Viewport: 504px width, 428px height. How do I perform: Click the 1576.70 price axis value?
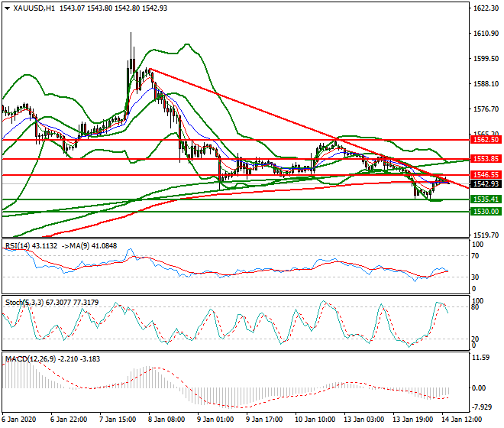[486, 109]
